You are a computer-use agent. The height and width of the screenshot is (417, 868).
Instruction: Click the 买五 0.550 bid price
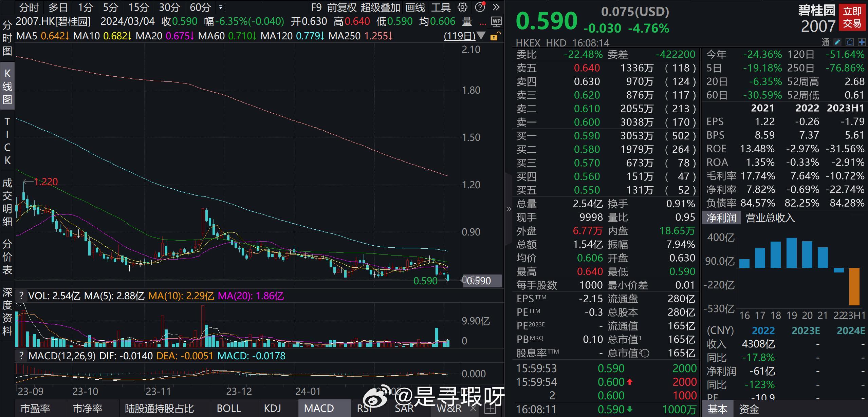587,190
